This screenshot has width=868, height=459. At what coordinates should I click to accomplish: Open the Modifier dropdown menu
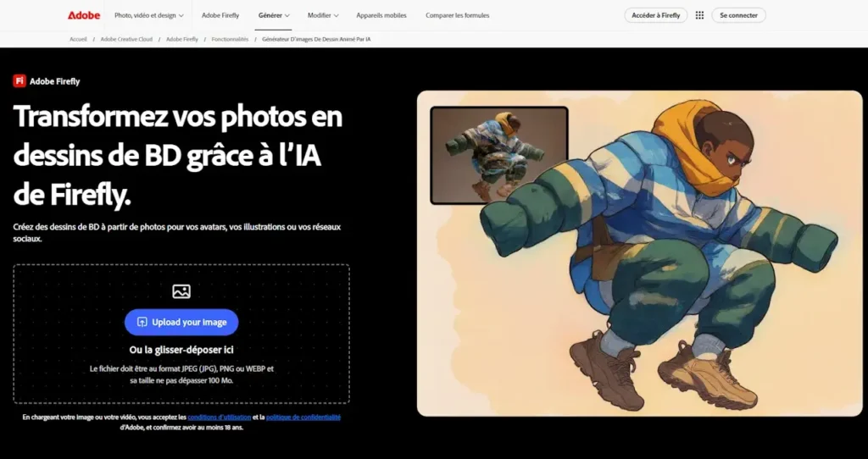click(323, 15)
